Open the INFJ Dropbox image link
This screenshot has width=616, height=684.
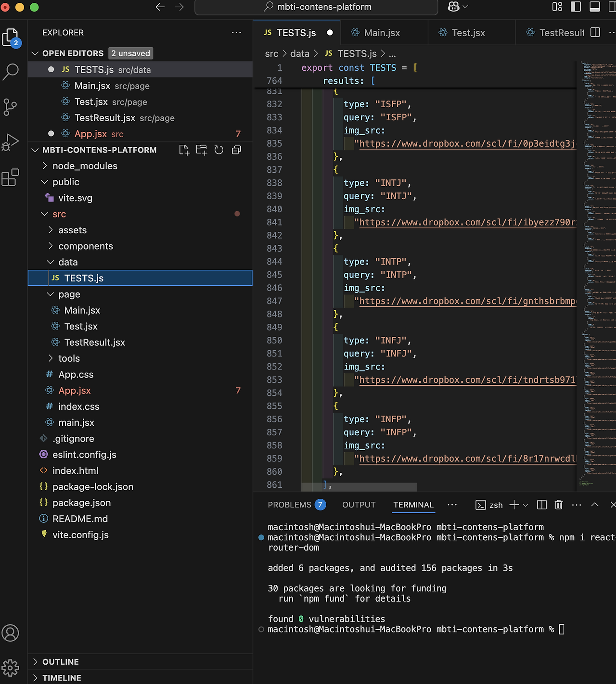(467, 380)
